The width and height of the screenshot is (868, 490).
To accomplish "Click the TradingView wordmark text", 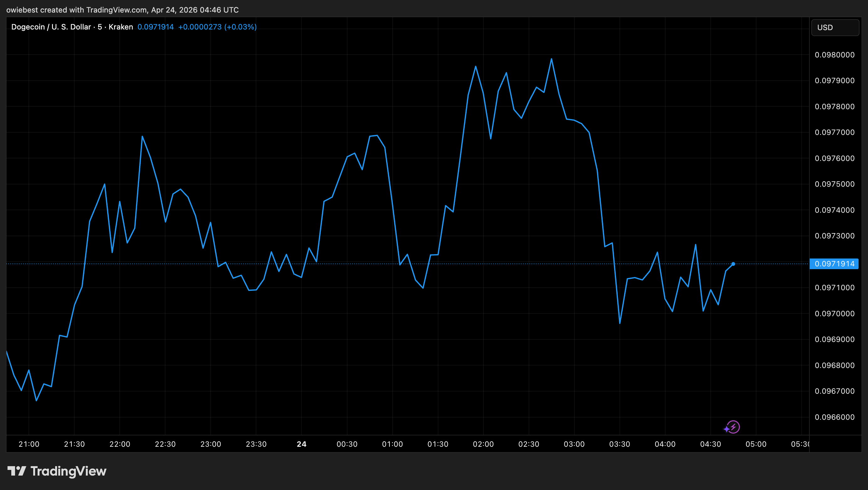I will coord(68,471).
